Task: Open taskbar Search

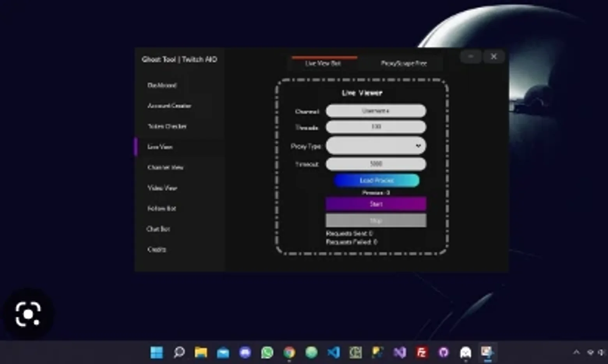Action: click(179, 352)
